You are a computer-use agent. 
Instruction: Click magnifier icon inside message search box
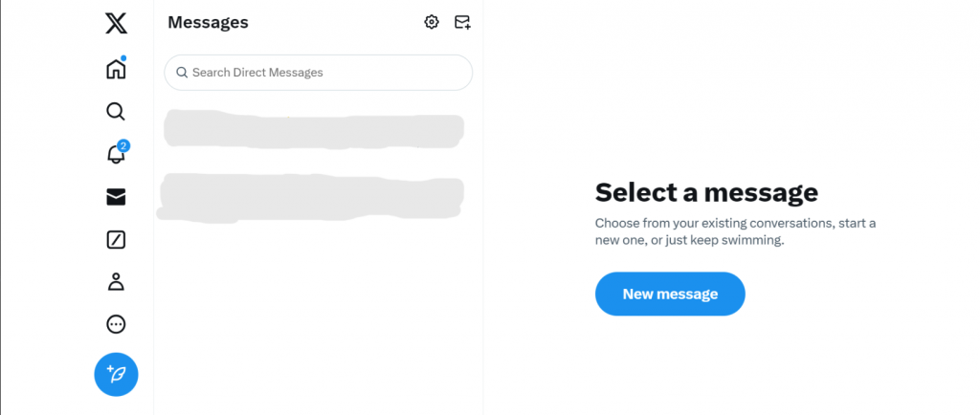pos(181,73)
